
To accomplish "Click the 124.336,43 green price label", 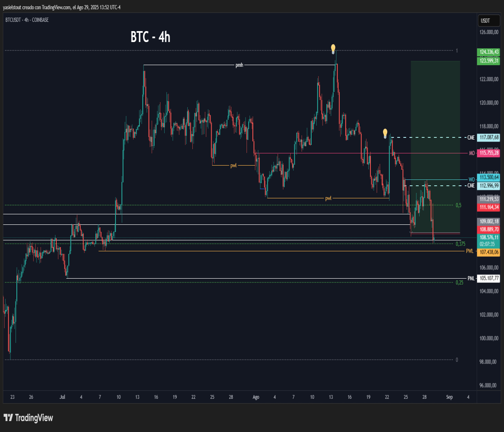I will 489,52.
